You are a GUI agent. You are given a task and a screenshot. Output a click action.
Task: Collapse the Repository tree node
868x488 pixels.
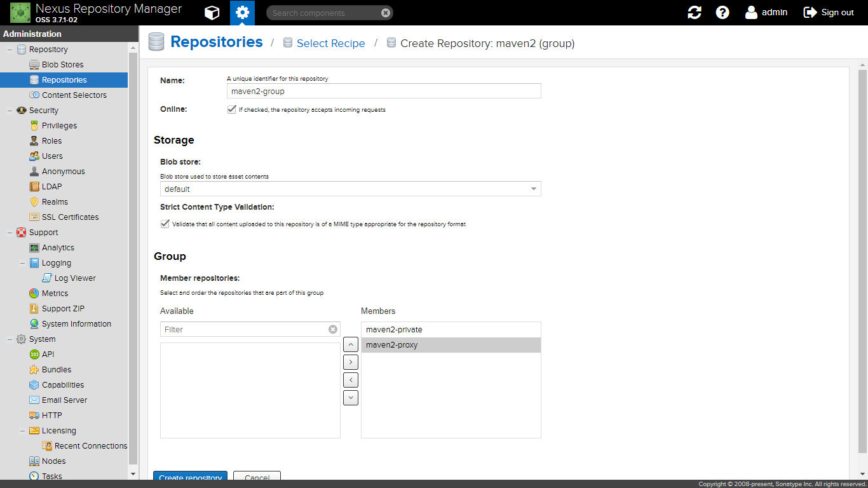coord(10,50)
